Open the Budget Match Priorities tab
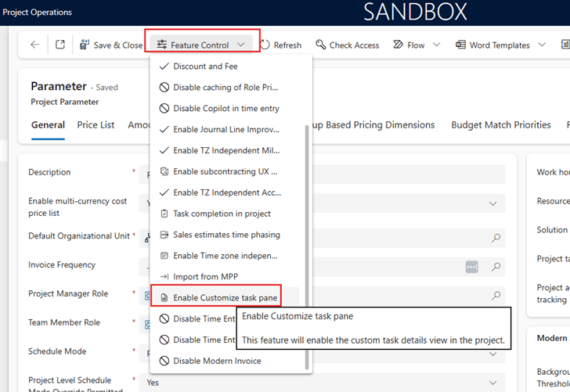 [501, 125]
